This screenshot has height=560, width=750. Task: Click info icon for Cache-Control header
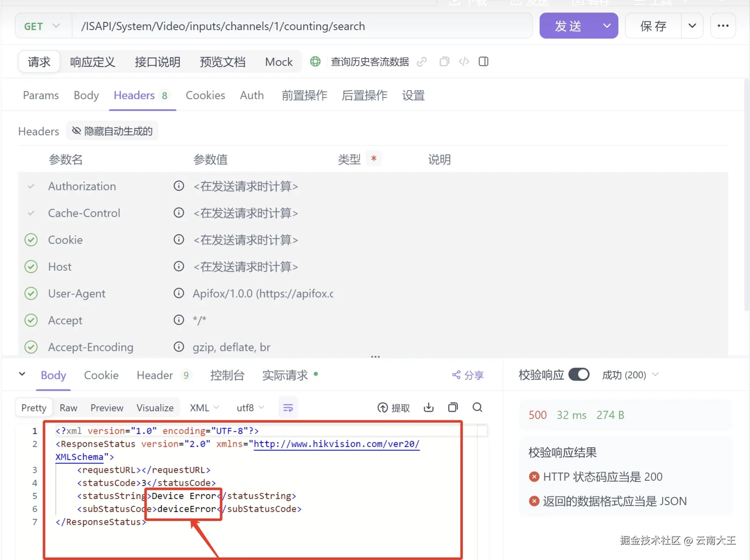(179, 213)
